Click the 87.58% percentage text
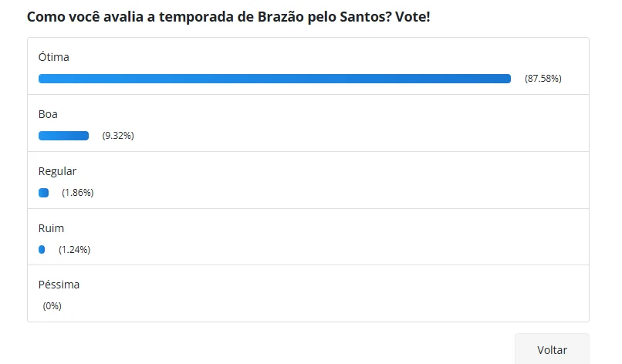 coord(543,79)
